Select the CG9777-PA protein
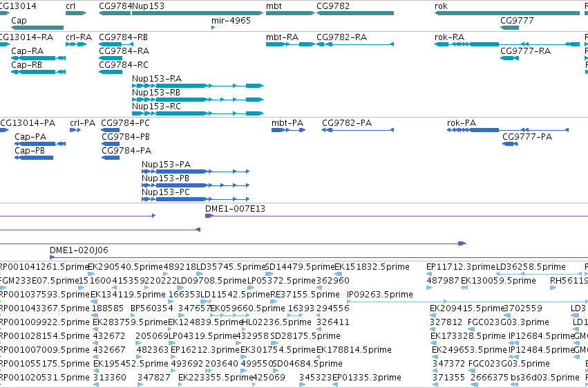Image resolution: width=588 pixels, height=388 pixels. point(510,144)
